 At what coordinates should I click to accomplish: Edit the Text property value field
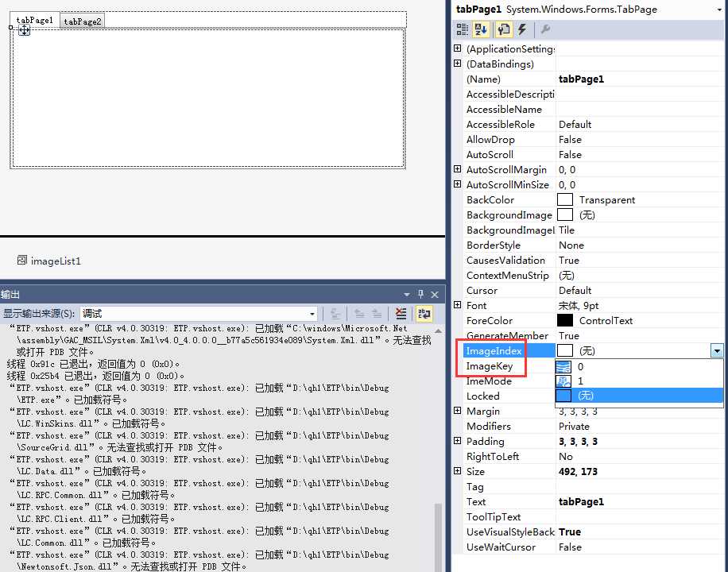[639, 502]
